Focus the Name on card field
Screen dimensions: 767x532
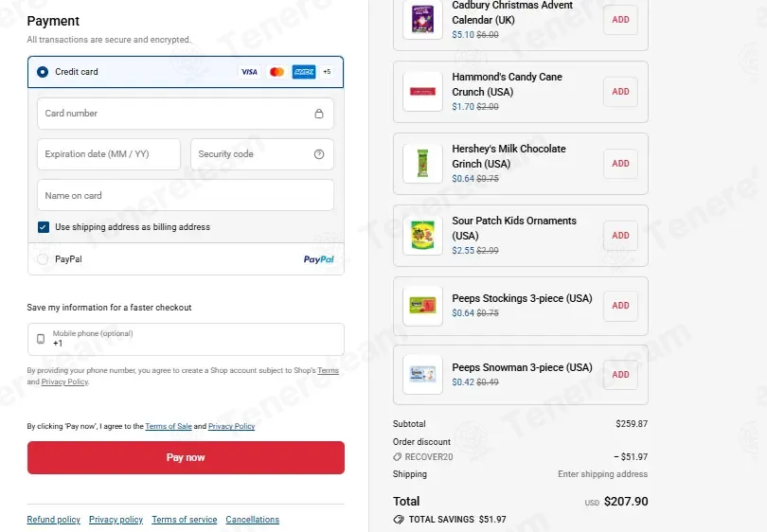click(186, 195)
